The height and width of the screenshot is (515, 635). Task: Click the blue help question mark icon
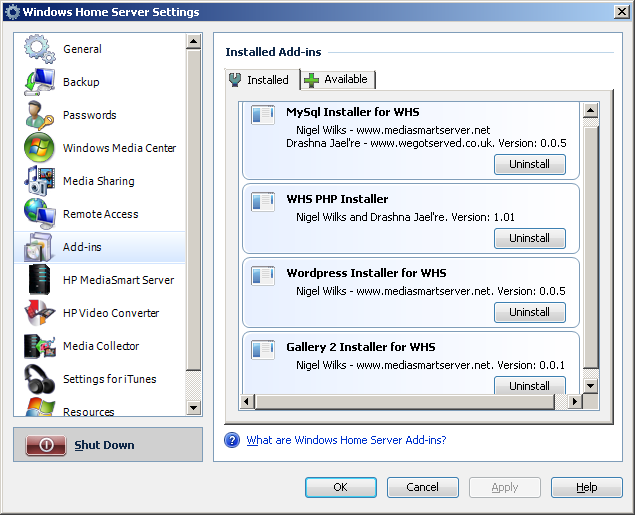[232, 440]
